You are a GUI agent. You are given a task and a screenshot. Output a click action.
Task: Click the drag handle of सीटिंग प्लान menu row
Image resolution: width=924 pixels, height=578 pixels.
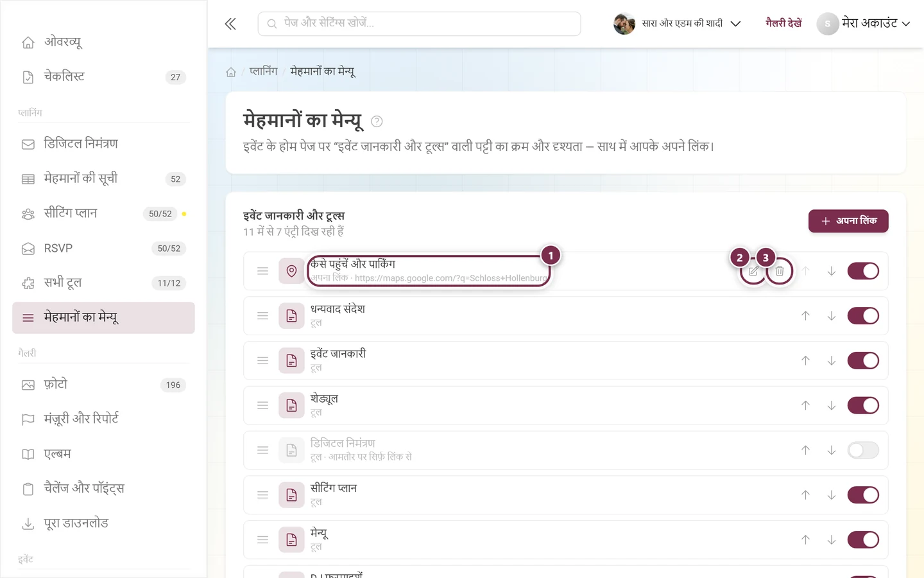tap(262, 495)
